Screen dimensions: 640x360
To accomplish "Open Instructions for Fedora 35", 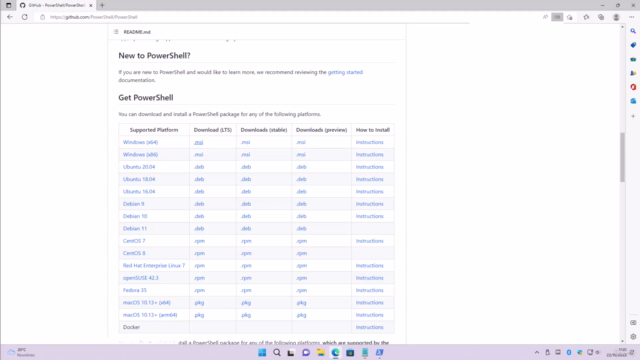I will pos(369,290).
